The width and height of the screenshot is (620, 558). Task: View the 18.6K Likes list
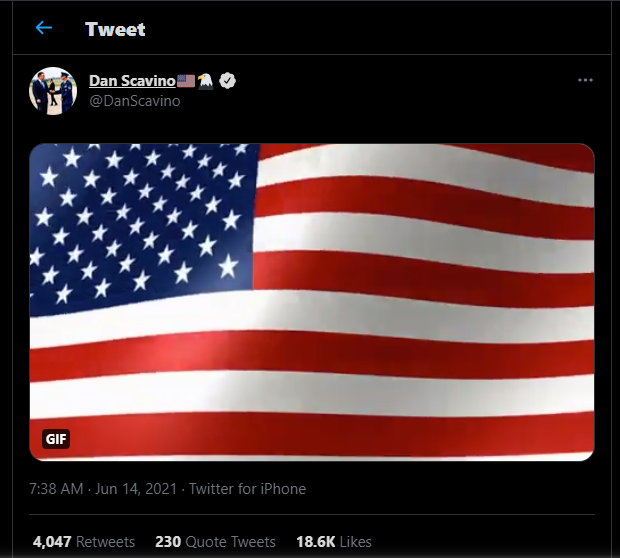(x=334, y=541)
